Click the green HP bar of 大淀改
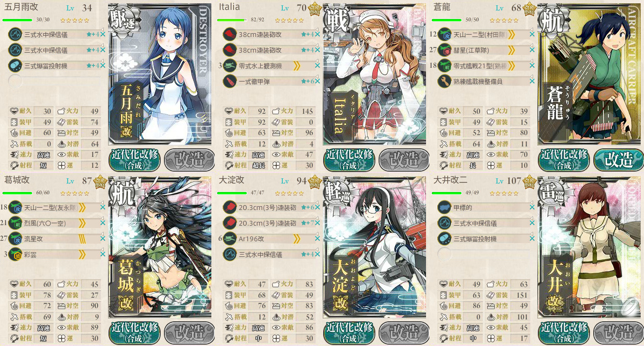The width and height of the screenshot is (644, 346). click(232, 193)
